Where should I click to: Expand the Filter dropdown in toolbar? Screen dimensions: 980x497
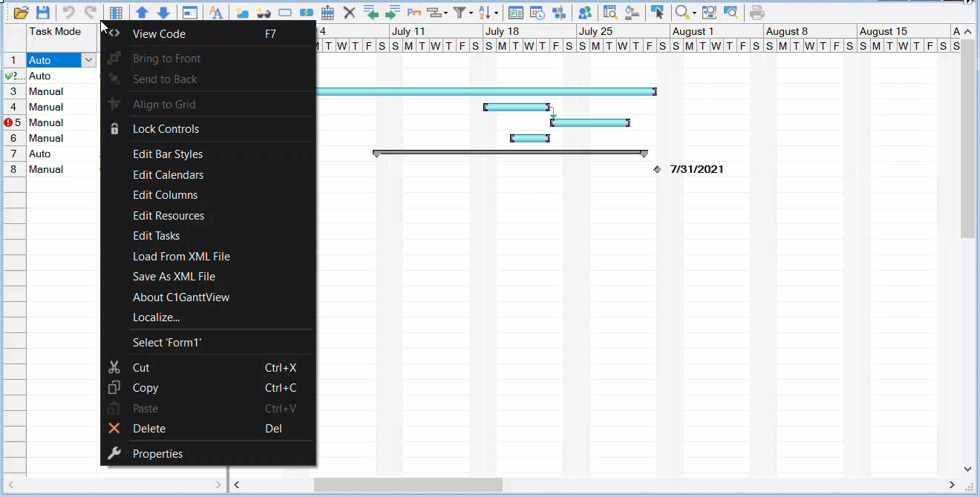(472, 13)
